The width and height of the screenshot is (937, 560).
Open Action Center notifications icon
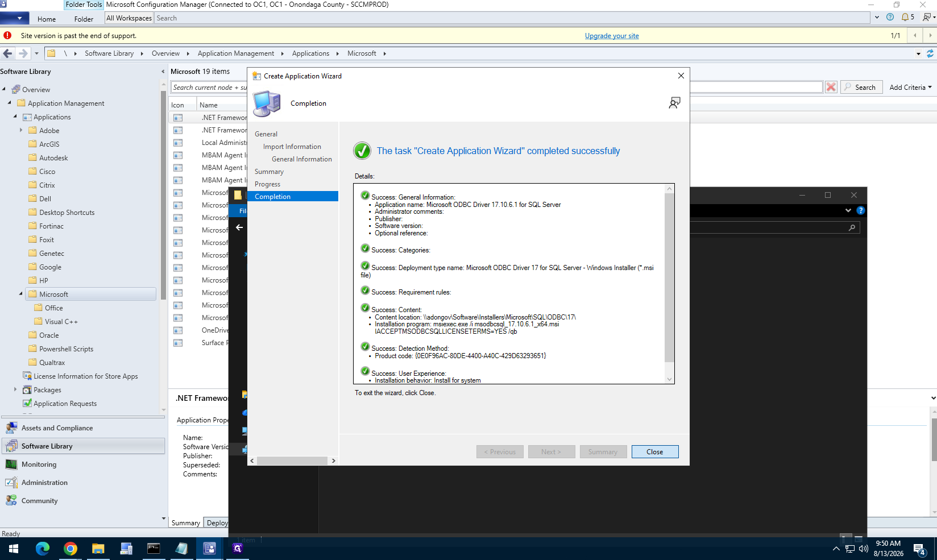921,549
